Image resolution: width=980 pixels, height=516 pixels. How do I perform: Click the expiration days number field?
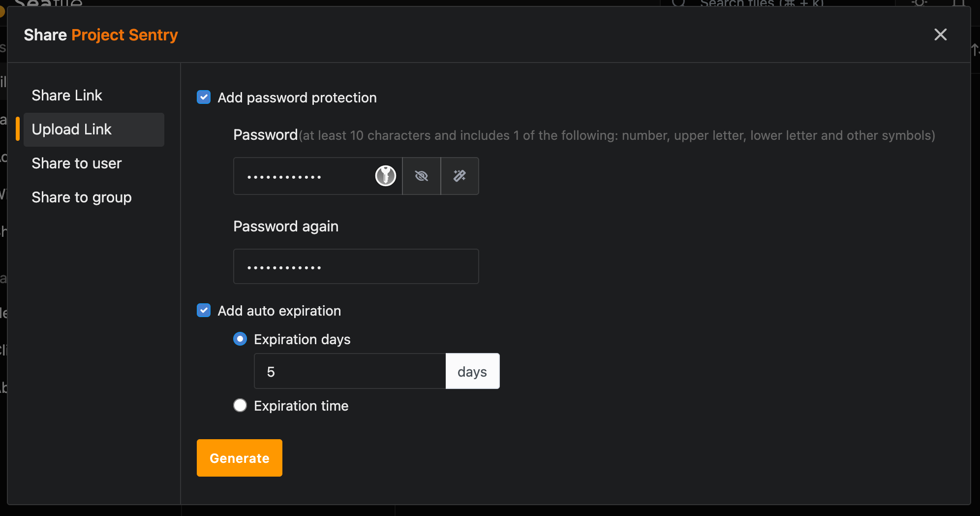pyautogui.click(x=350, y=371)
